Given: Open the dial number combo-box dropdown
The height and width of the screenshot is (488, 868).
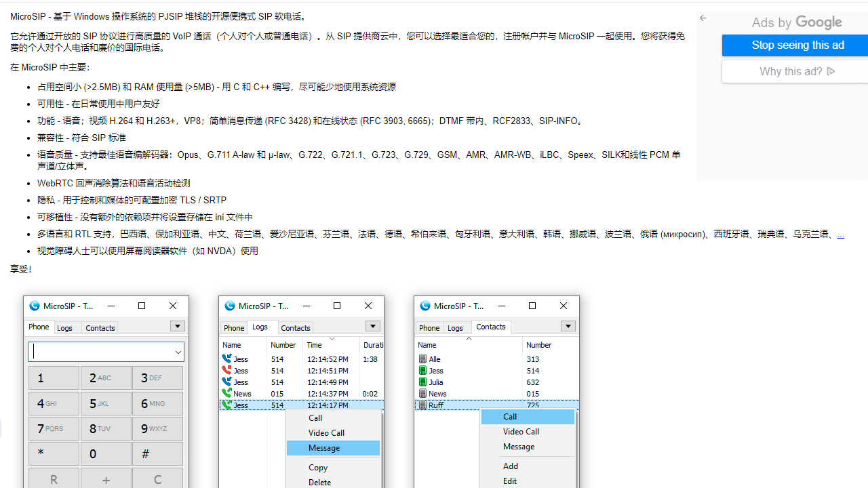Looking at the screenshot, I should coord(178,351).
